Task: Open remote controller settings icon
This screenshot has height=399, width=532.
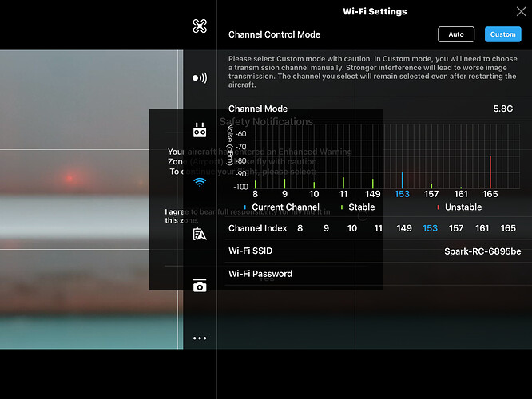Action: point(200,130)
